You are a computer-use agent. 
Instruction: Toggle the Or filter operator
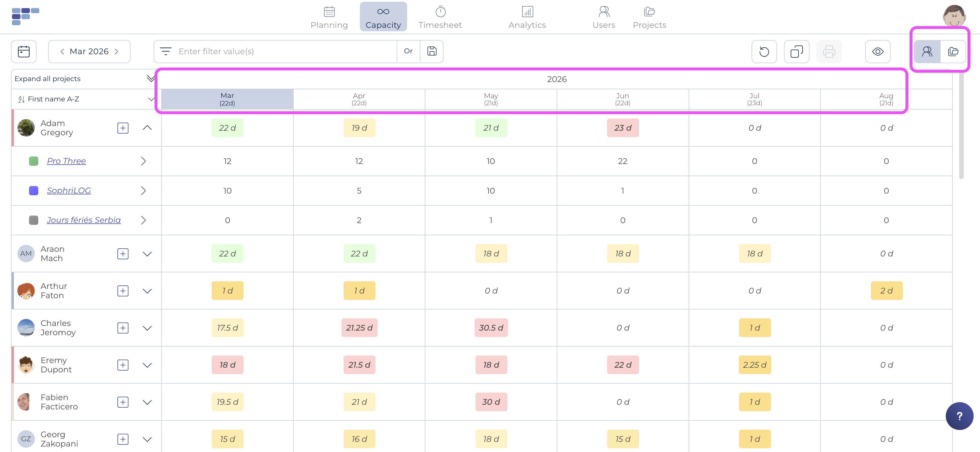point(408,51)
